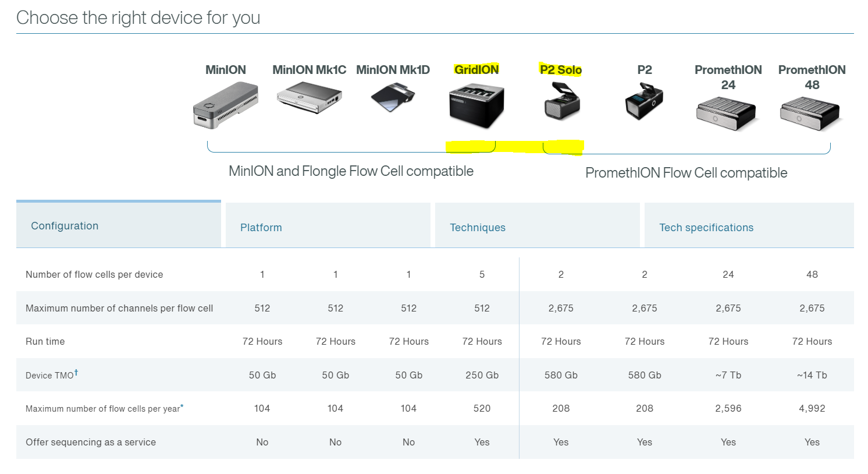Screen dimensions: 868x474
Task: Click the flow cells per device value 48
Action: 812,274
